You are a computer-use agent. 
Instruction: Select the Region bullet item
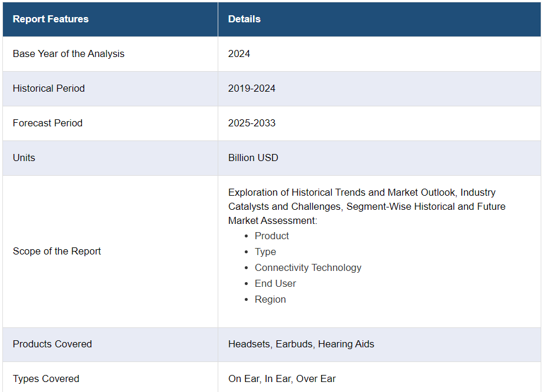pyautogui.click(x=270, y=299)
